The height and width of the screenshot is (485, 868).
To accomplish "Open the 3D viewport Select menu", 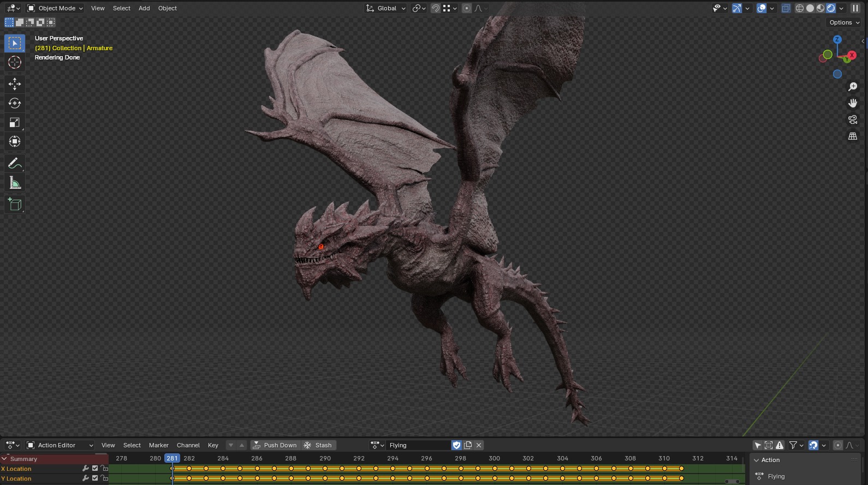I will (x=122, y=8).
